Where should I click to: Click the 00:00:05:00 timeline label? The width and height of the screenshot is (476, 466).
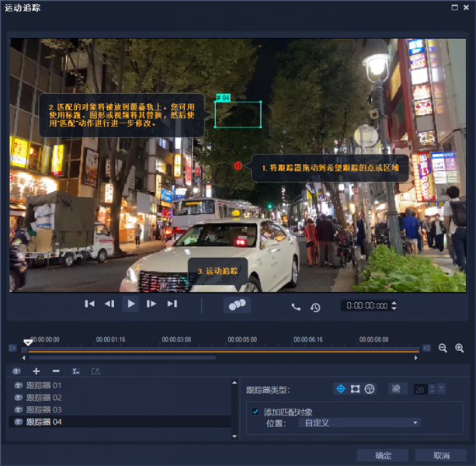(242, 339)
